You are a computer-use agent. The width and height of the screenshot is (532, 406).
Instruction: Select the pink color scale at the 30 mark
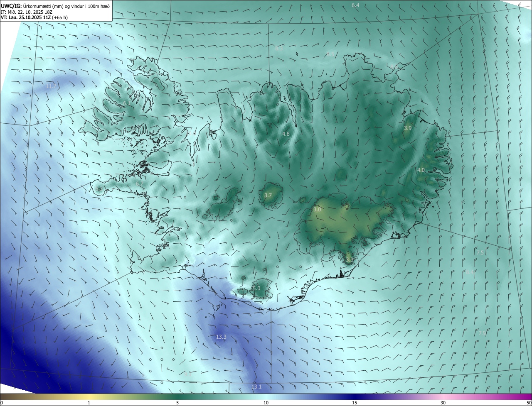coord(443,396)
